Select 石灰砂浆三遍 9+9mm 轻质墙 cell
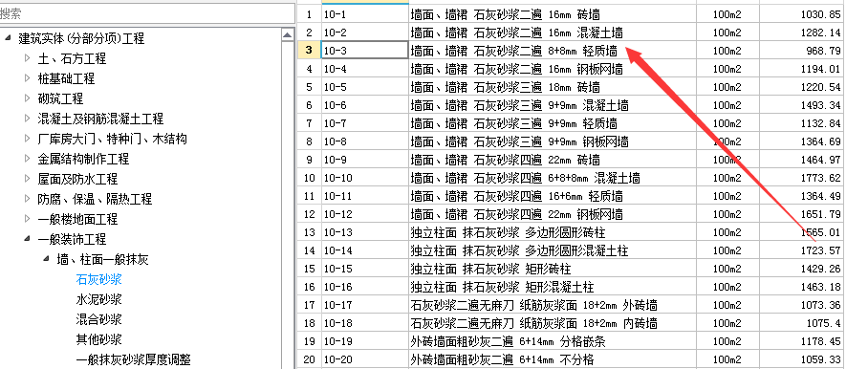This screenshot has height=369, width=868. (x=553, y=123)
